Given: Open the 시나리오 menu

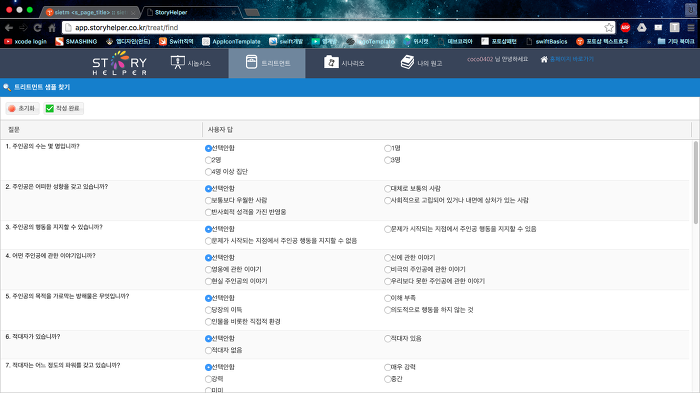Looking at the screenshot, I should coord(344,63).
